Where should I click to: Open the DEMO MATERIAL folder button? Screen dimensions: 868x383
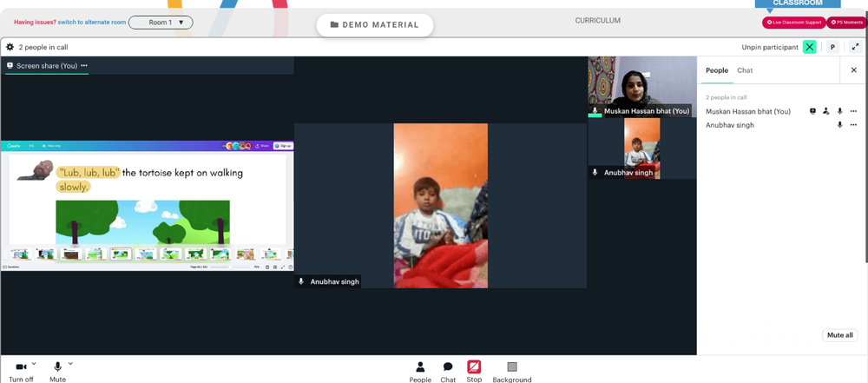[375, 25]
